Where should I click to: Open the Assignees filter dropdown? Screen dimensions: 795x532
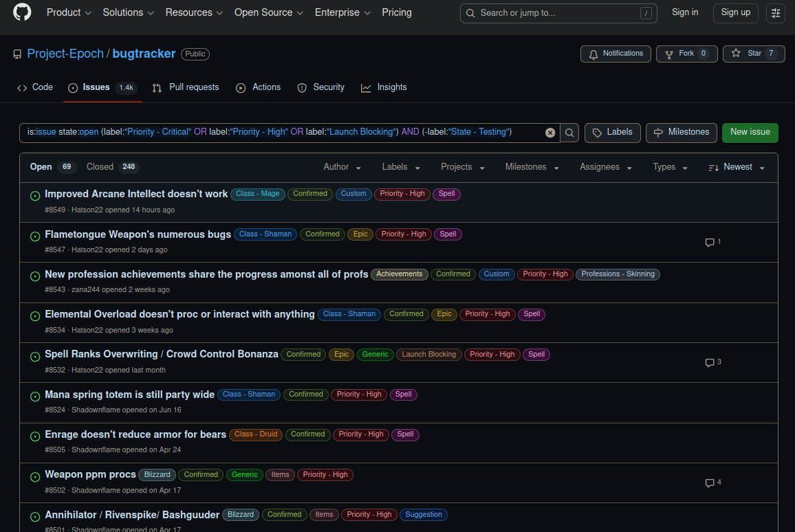[606, 167]
